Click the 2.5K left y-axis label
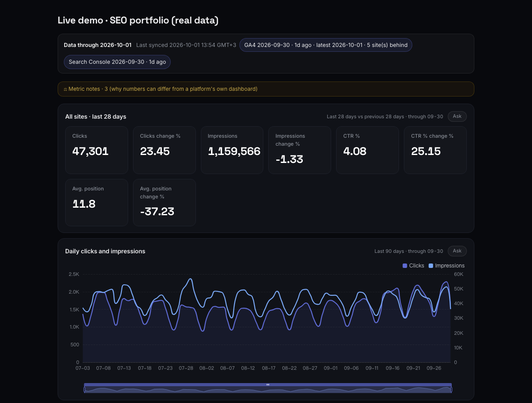Screen dimensions: 532x403 pyautogui.click(x=74, y=274)
